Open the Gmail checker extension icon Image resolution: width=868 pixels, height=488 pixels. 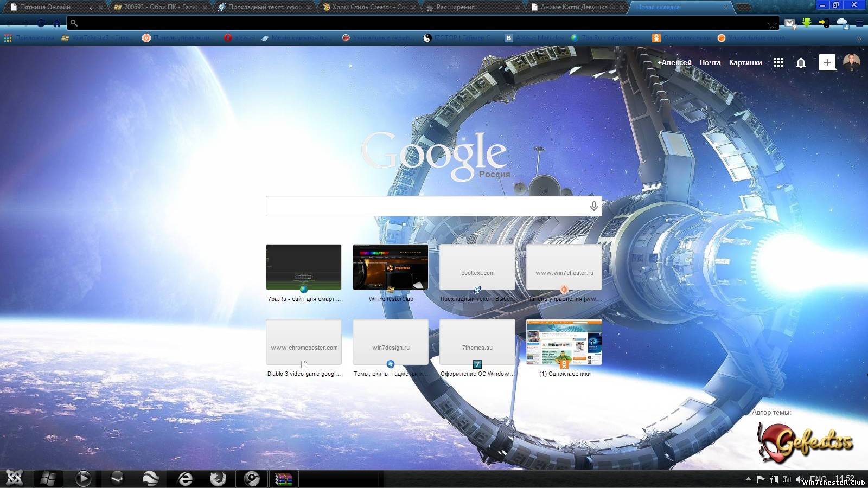click(790, 23)
